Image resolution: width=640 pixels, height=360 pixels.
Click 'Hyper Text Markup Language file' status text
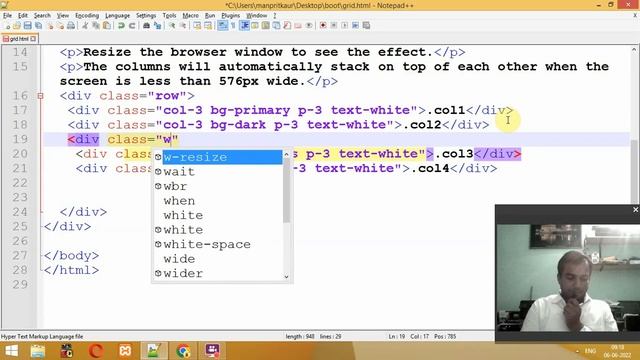click(42, 337)
